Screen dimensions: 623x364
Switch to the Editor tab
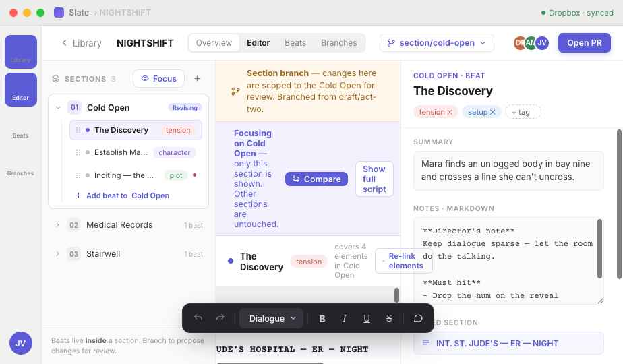point(258,43)
